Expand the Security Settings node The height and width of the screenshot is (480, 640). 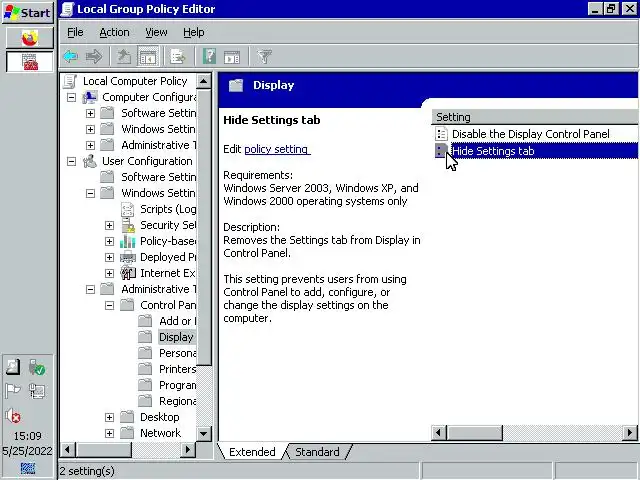tap(109, 225)
